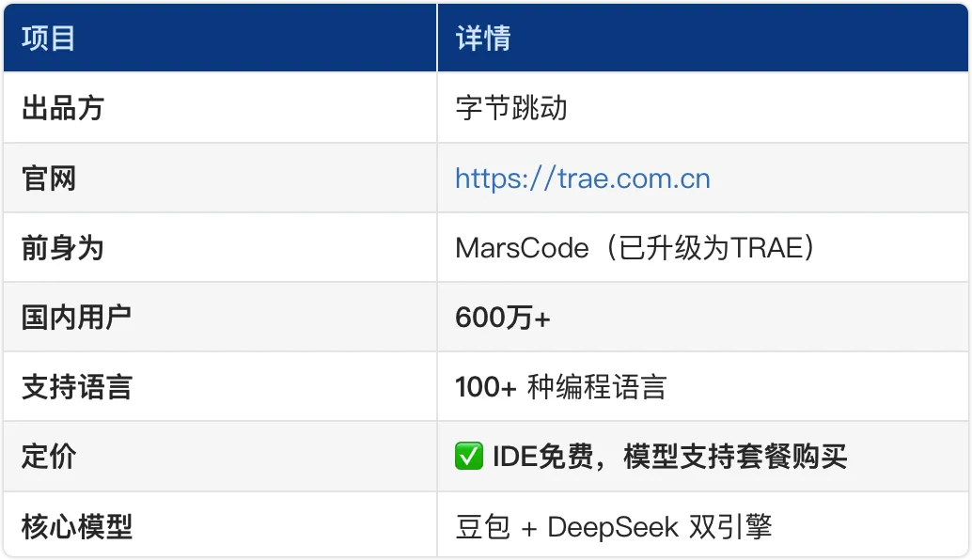
Task: Click the 字节跳动 cell
Action: click(511, 108)
